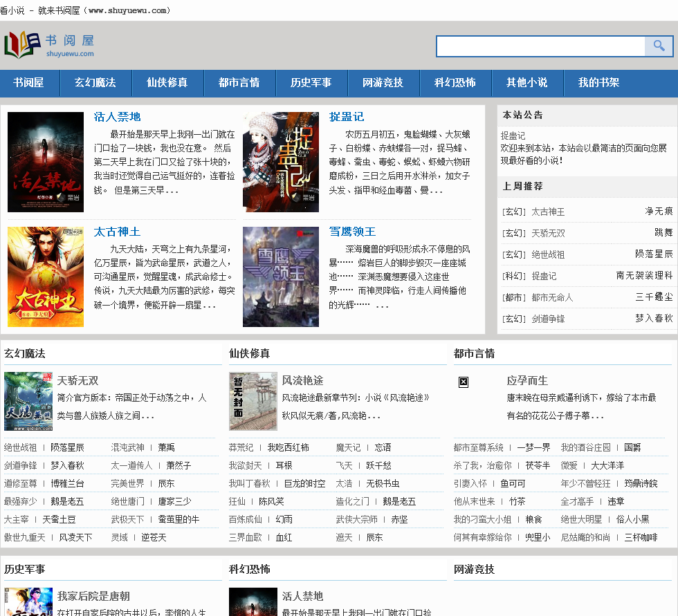Open 大主宰 in the list

(x=17, y=519)
